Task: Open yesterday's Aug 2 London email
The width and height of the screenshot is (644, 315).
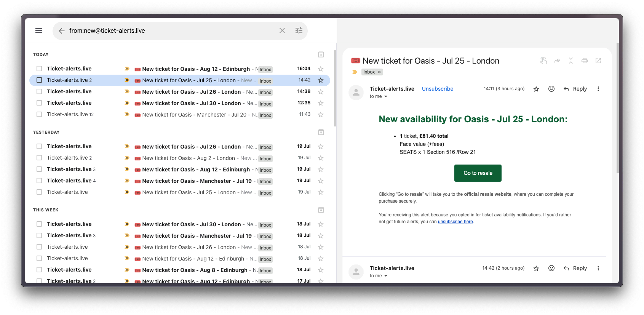Action: [x=180, y=158]
